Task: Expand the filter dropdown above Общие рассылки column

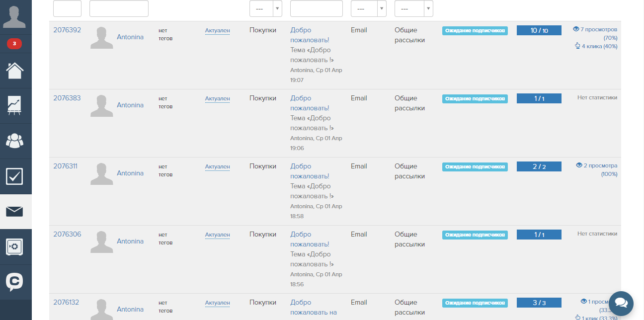Action: pos(413,9)
